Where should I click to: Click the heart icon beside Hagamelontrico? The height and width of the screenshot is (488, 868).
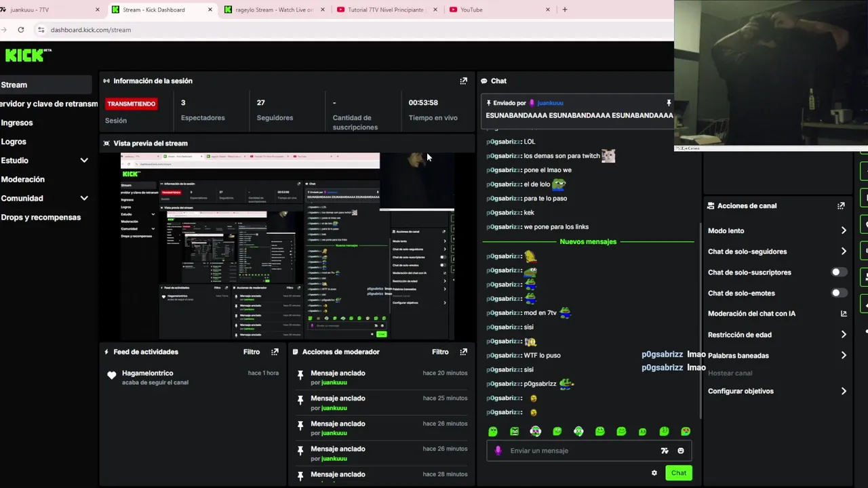(x=112, y=375)
